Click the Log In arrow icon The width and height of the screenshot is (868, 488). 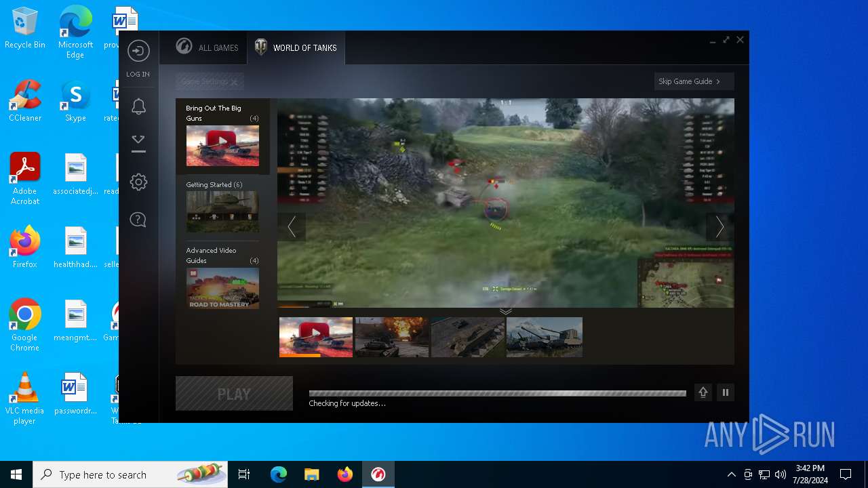(x=138, y=52)
